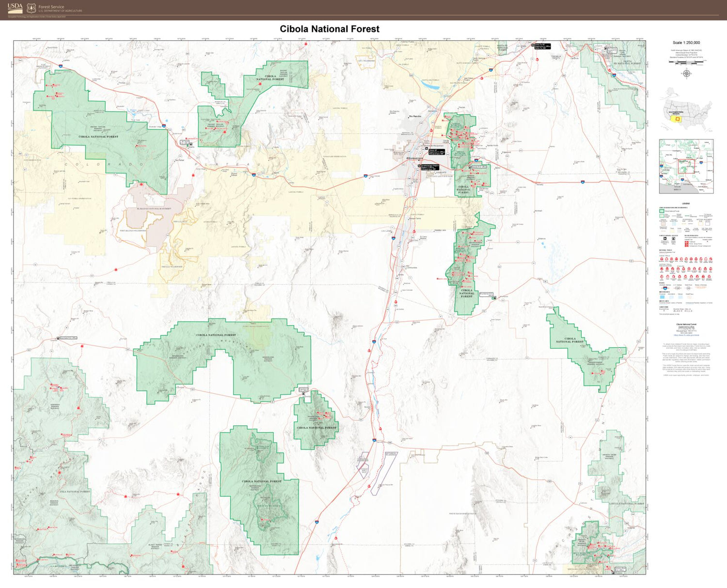Click the 'CEBOLLA WILDERNESS' label
Image resolution: width=727 pixels, height=588 pixels.
point(172,266)
